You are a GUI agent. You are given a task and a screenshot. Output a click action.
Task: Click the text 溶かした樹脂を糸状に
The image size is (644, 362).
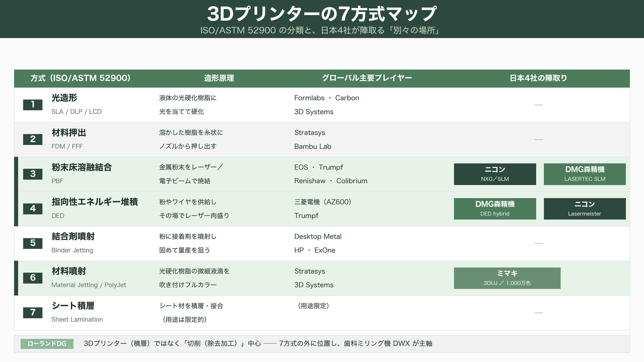click(191, 133)
